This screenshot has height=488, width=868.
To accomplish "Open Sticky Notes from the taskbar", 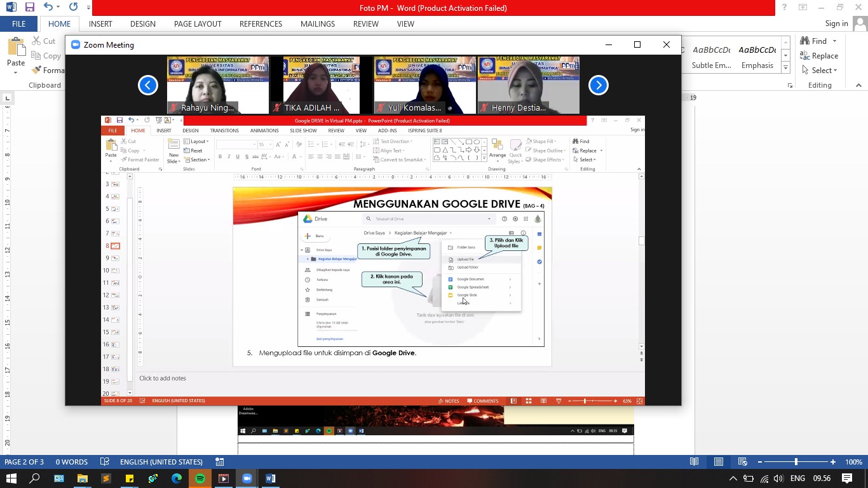I will [x=130, y=478].
